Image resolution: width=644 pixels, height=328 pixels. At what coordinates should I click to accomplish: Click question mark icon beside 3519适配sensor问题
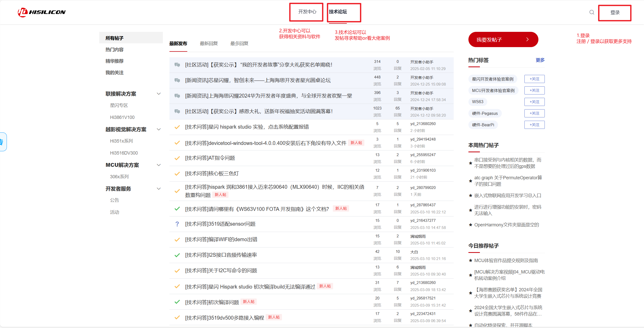[177, 224]
